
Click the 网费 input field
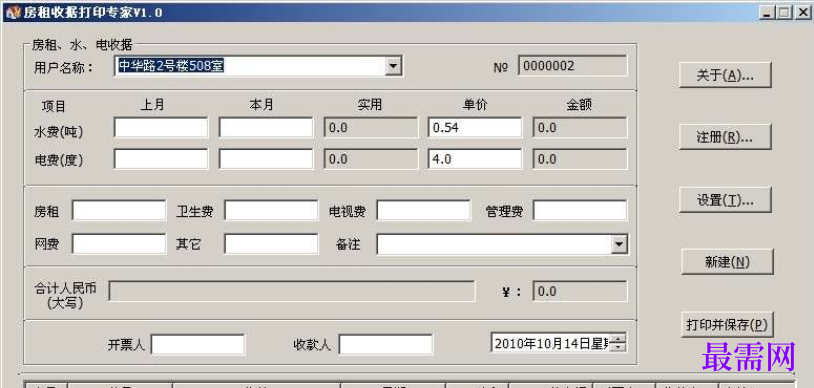pos(119,244)
